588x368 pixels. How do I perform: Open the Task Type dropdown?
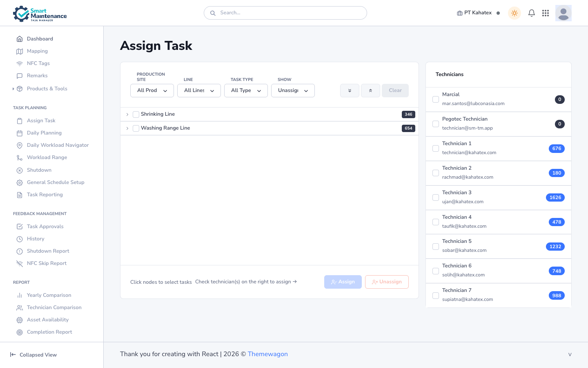pyautogui.click(x=246, y=90)
